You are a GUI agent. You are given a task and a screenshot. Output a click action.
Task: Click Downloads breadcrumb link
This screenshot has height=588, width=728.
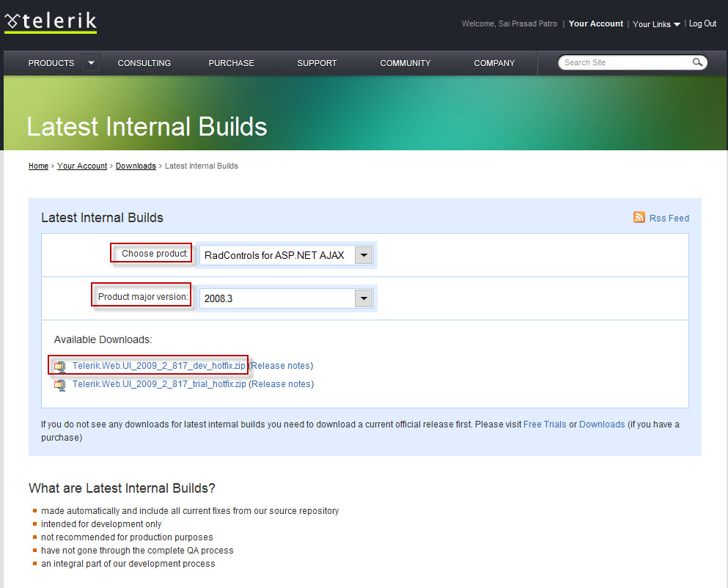[x=136, y=166]
